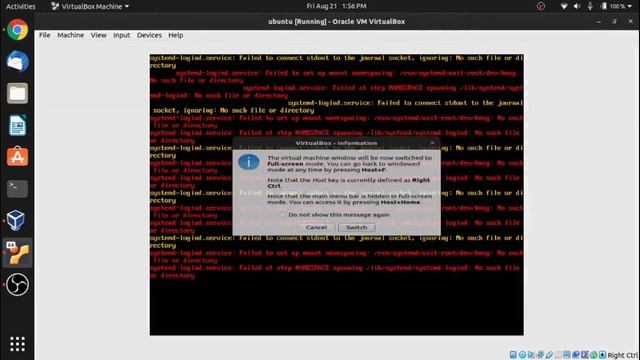Screen dimensions: 640x360
Task: Click the shared folders status icon
Action: click(558, 355)
